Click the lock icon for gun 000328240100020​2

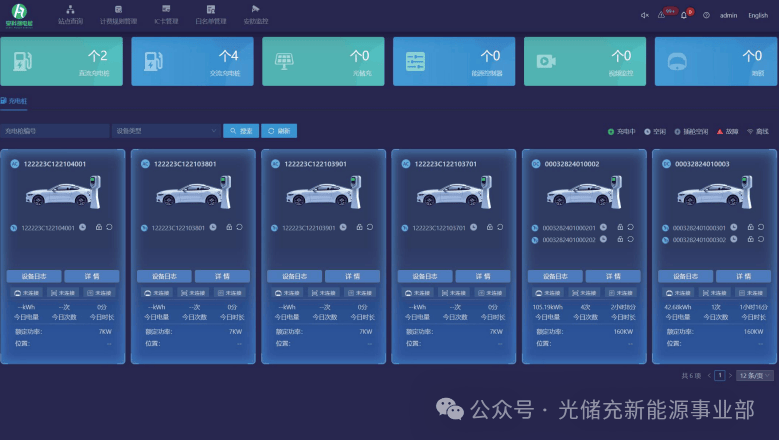[x=620, y=239]
